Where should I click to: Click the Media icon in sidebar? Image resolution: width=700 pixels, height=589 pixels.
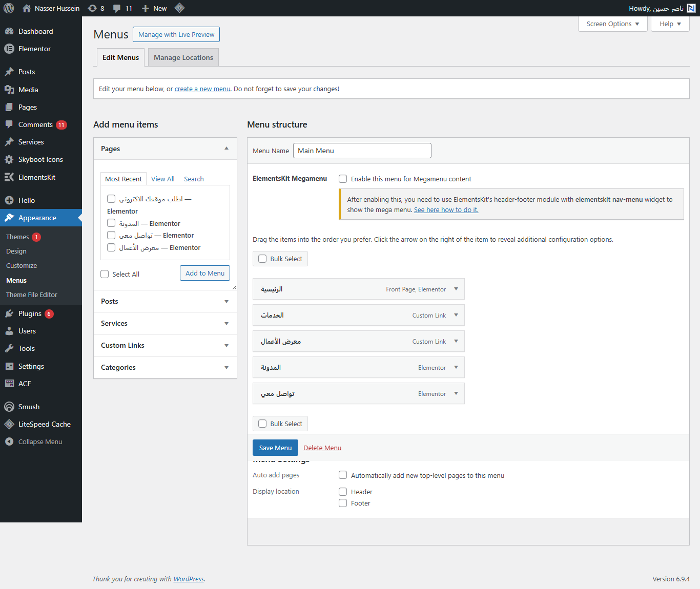pyautogui.click(x=9, y=90)
